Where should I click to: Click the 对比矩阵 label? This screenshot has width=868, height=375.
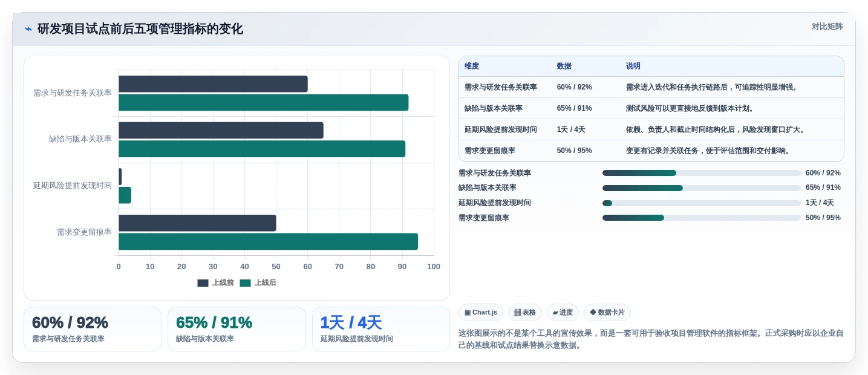pos(827,27)
